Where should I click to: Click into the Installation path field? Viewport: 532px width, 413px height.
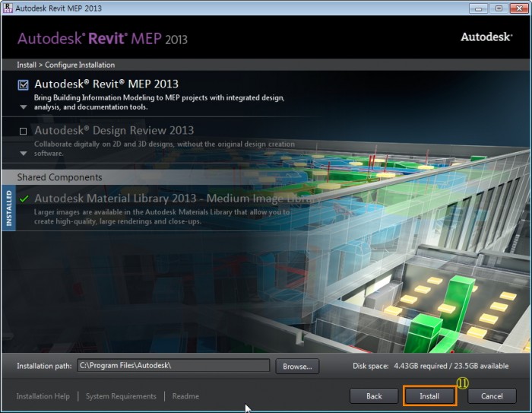(173, 366)
